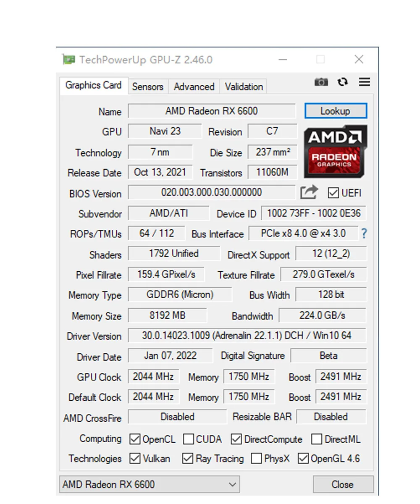Select the Subvendor value AMD/ATI
The width and height of the screenshot is (420, 504).
click(168, 213)
